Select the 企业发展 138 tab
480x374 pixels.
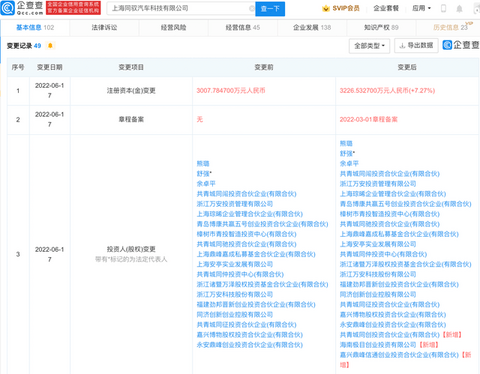point(312,28)
